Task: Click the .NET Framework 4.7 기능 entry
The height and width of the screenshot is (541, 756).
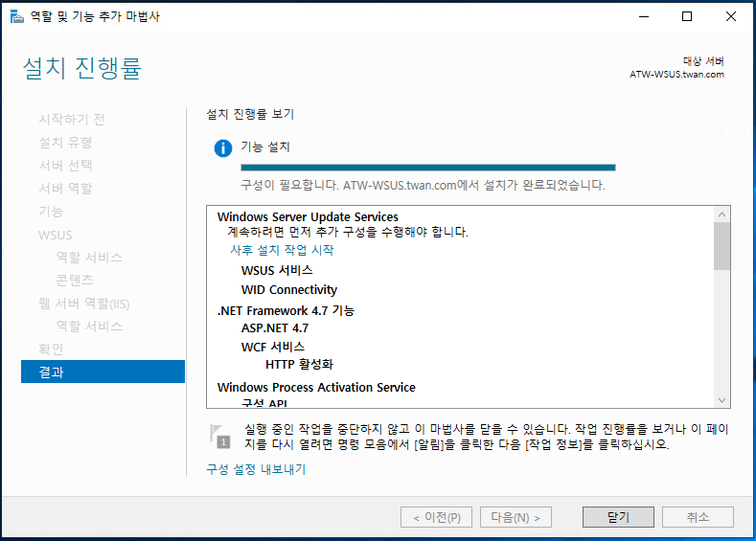Action: coord(286,311)
